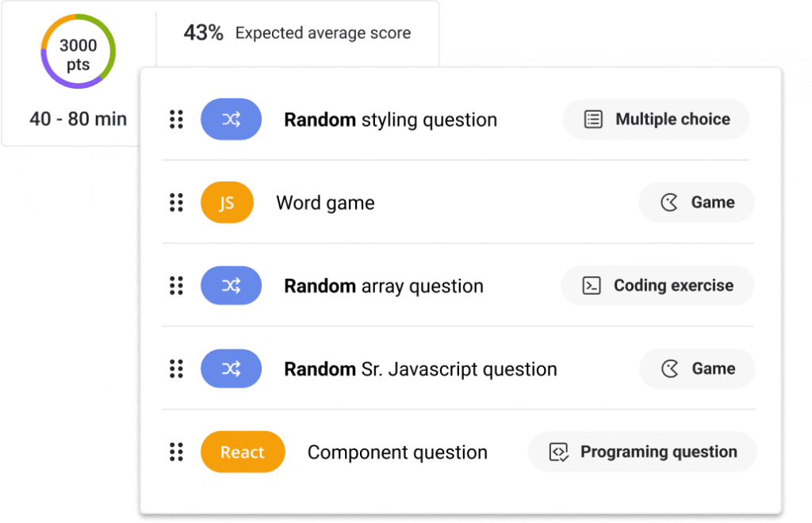Select the Multiple choice type tag
812x523 pixels.
click(x=656, y=120)
